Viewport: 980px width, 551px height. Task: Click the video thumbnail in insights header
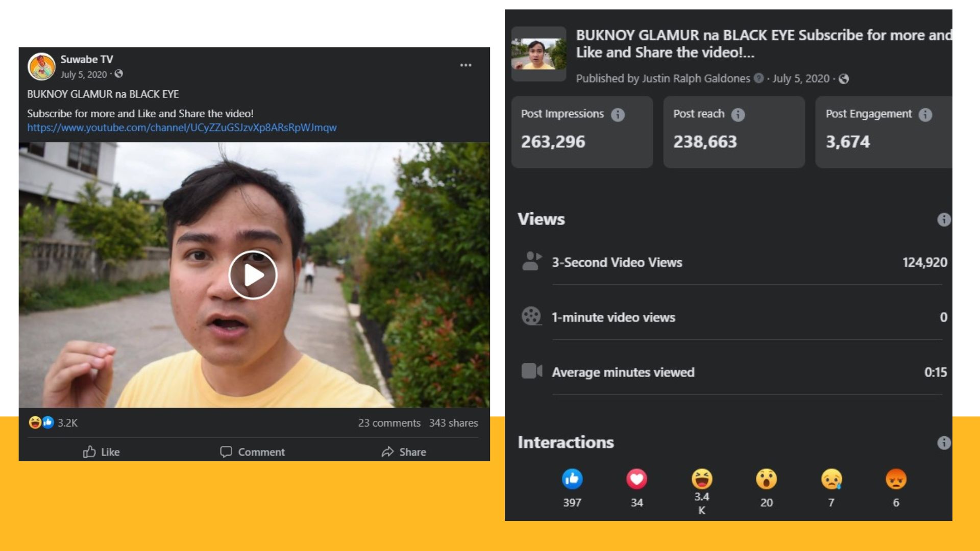538,54
